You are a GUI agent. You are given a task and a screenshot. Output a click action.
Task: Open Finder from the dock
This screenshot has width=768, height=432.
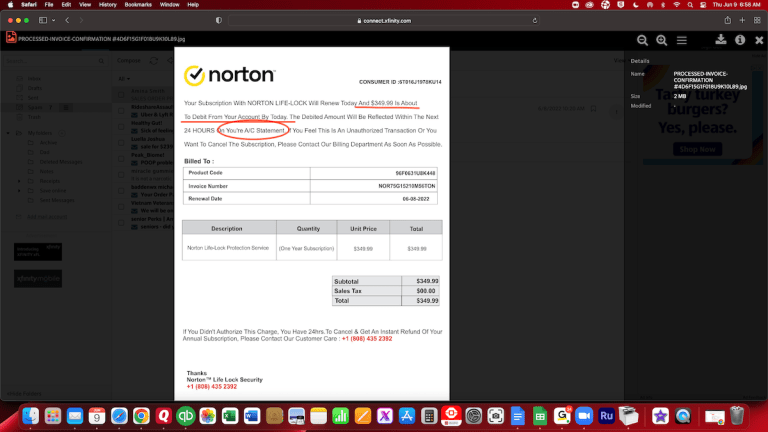pyautogui.click(x=30, y=416)
